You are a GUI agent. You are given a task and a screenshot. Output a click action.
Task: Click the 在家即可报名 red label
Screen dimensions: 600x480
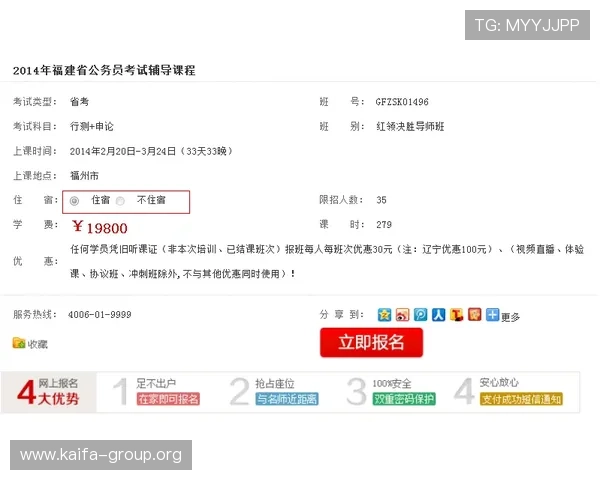tap(168, 399)
